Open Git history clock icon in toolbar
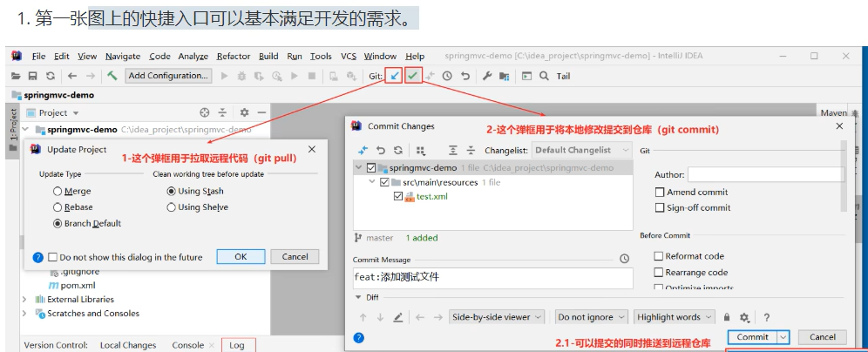868x352 pixels. (447, 76)
